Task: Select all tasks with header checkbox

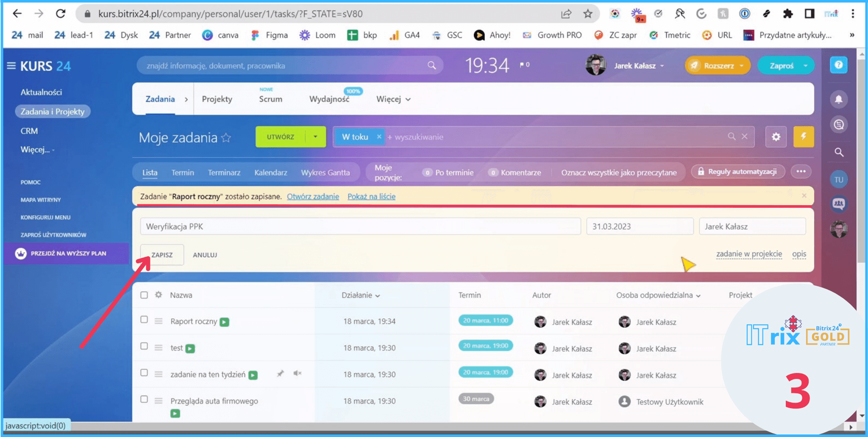Action: pyautogui.click(x=144, y=295)
